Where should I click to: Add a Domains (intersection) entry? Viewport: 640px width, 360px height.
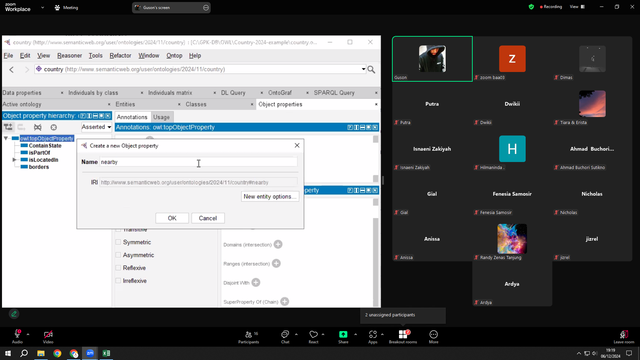278,244
